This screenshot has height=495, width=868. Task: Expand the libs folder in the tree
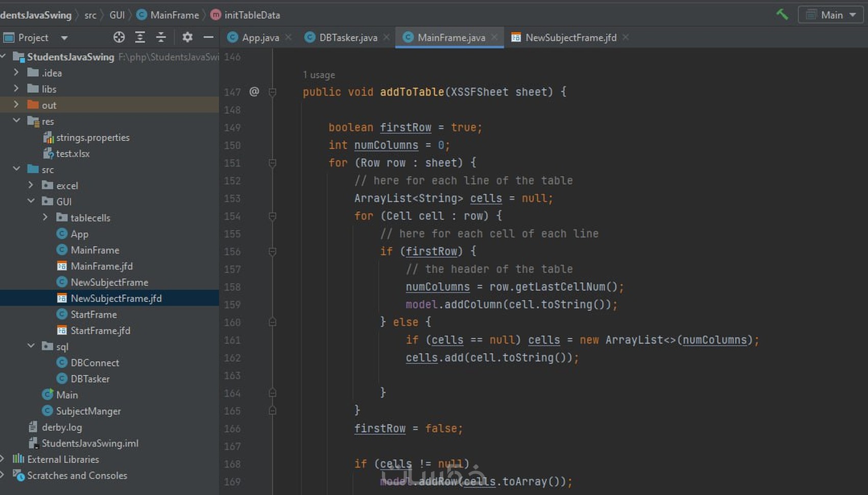click(16, 88)
